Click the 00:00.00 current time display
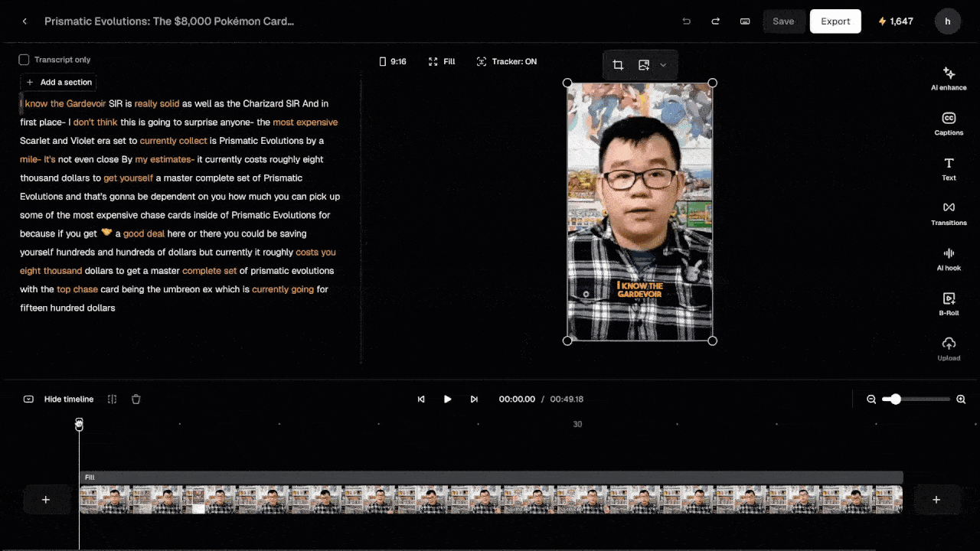The image size is (980, 551). [517, 399]
